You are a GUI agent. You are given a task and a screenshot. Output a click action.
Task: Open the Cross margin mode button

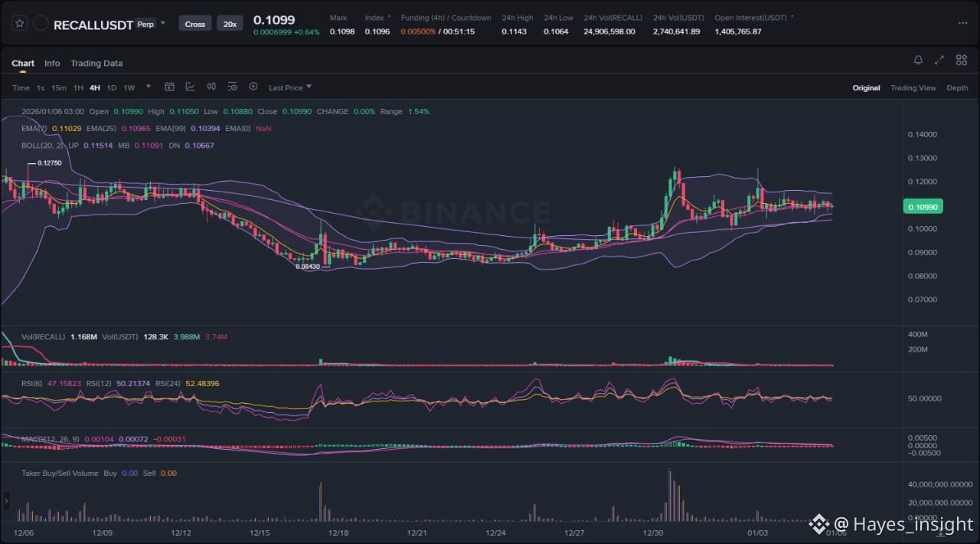tap(195, 24)
